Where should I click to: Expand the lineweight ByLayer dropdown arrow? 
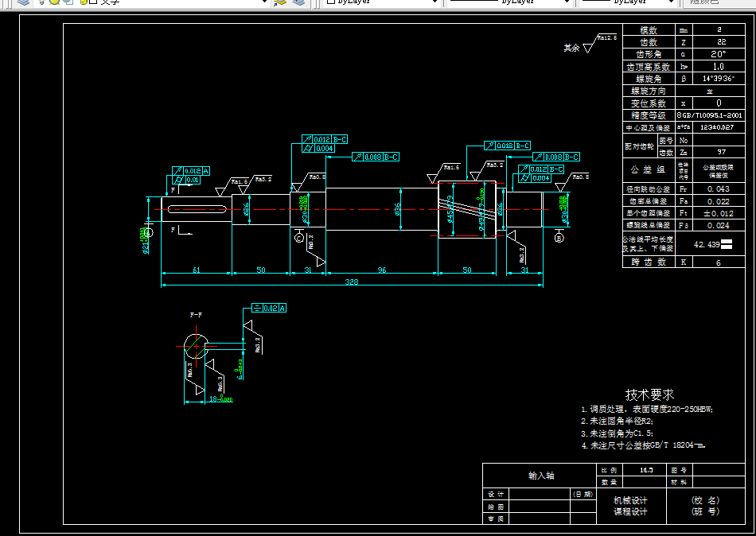(x=671, y=2)
